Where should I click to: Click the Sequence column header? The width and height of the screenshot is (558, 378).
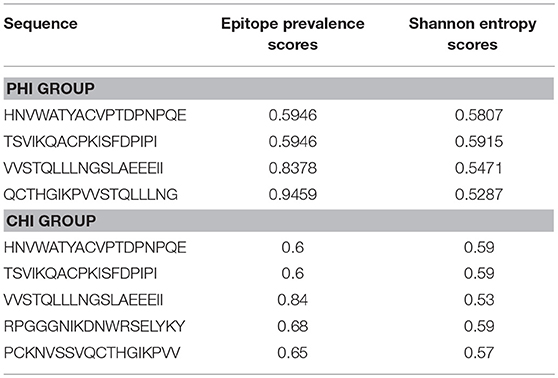coord(41,24)
